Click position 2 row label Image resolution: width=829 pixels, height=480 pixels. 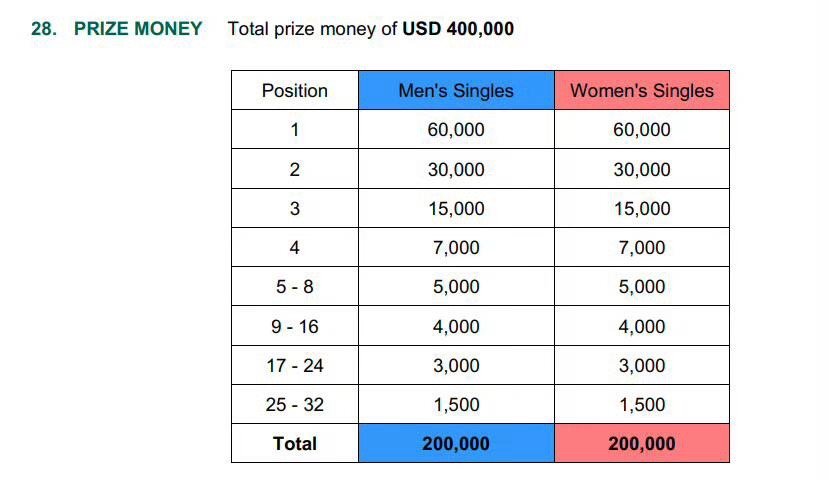coord(295,169)
